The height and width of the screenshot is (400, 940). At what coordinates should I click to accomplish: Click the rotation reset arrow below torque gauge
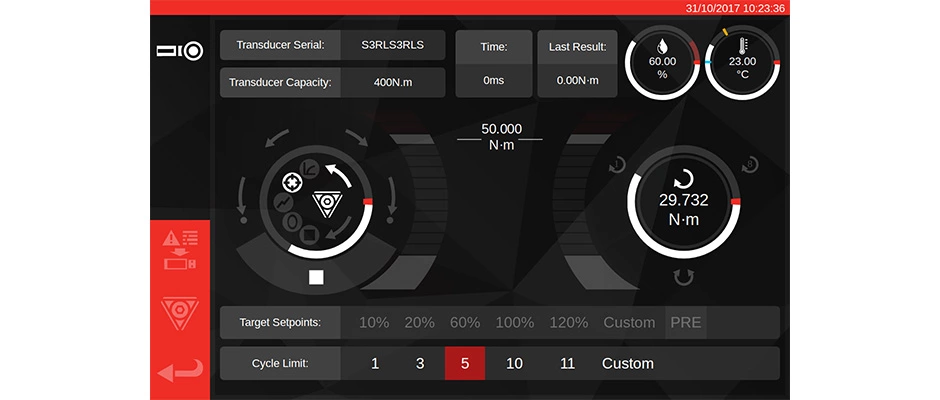tap(684, 275)
